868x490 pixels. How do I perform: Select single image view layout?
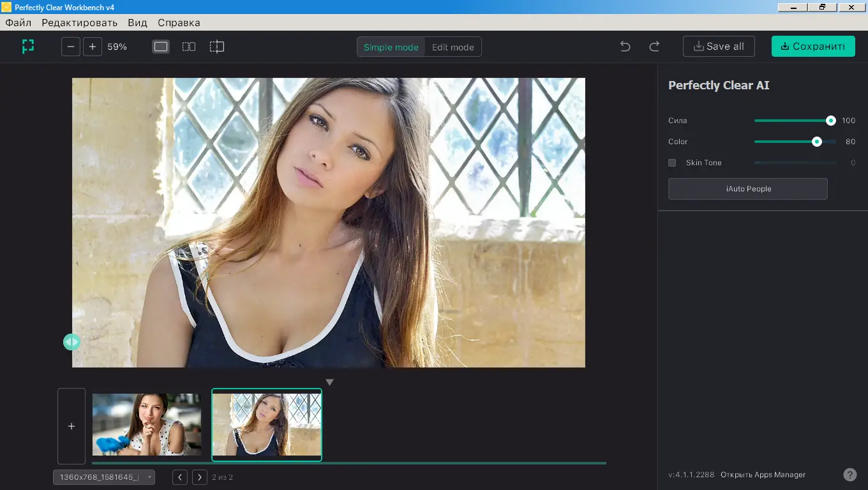pyautogui.click(x=161, y=47)
